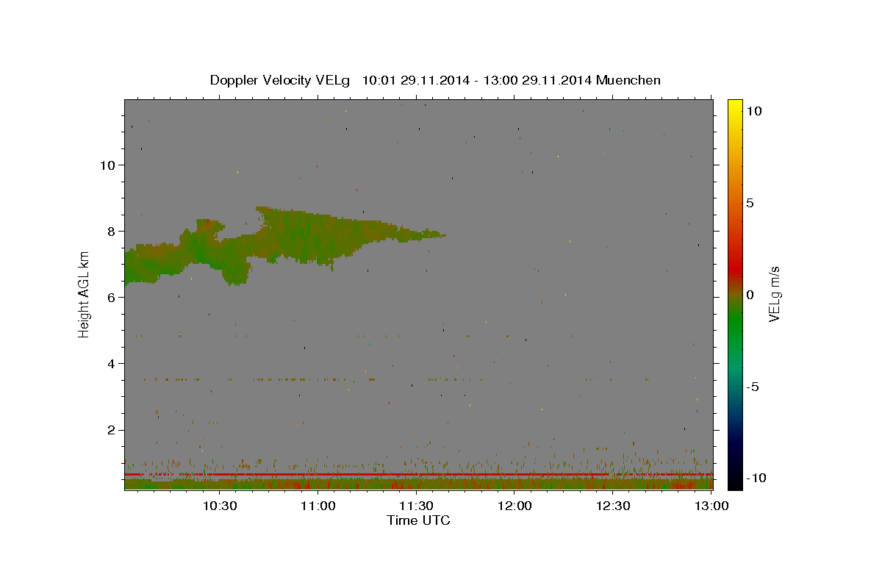Click the '11:00' time axis tick label
The width and height of the screenshot is (882, 588).
point(319,506)
